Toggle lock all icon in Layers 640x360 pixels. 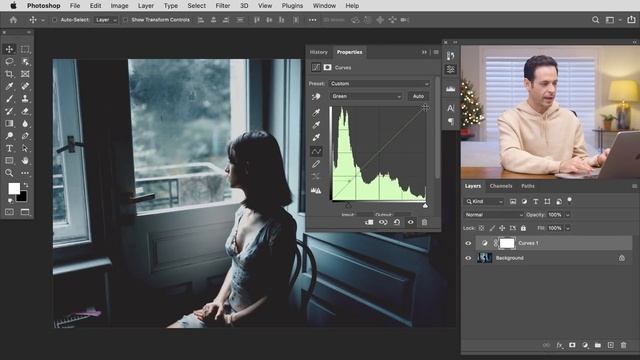[523, 228]
